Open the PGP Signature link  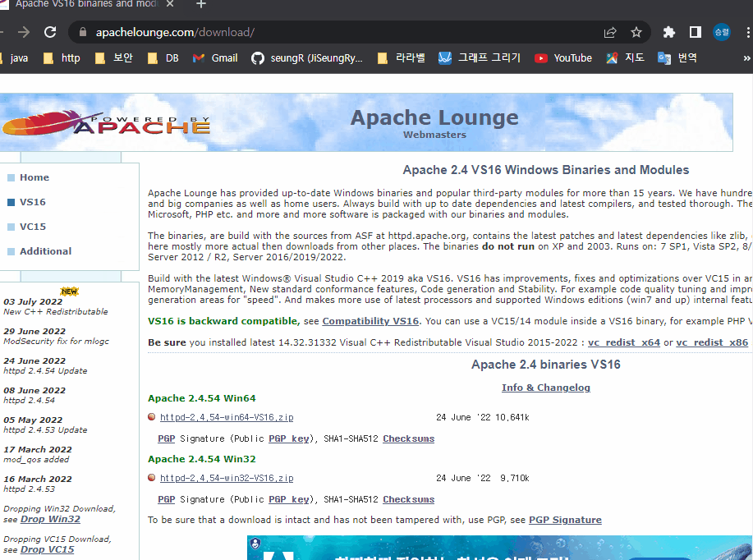[x=565, y=520]
